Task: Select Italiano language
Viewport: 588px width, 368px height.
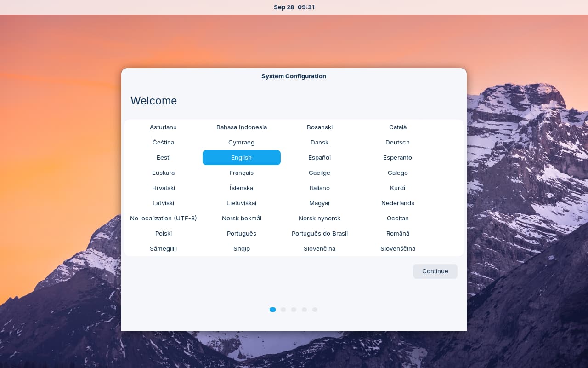Action: [x=319, y=188]
